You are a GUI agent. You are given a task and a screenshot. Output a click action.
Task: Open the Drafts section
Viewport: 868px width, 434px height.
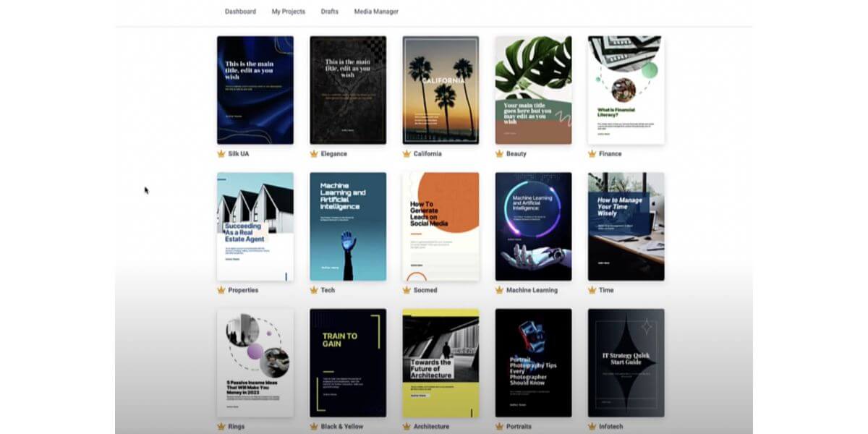(x=329, y=12)
